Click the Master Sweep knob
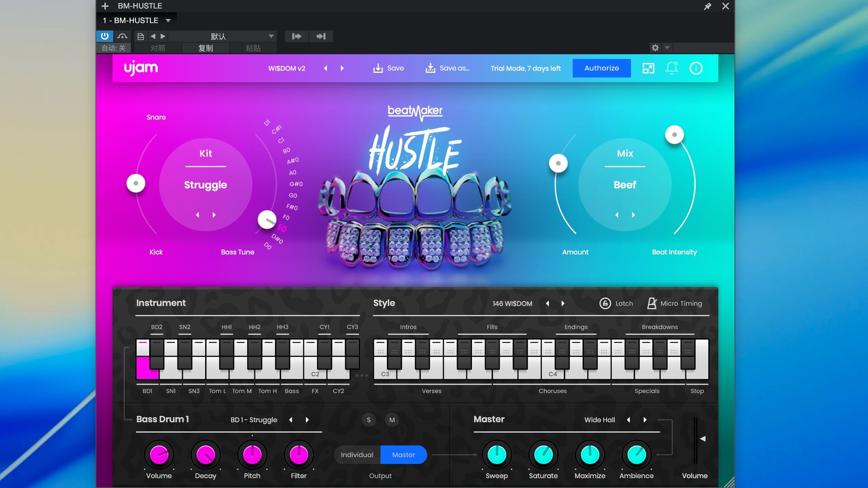The image size is (868, 488). click(x=497, y=455)
